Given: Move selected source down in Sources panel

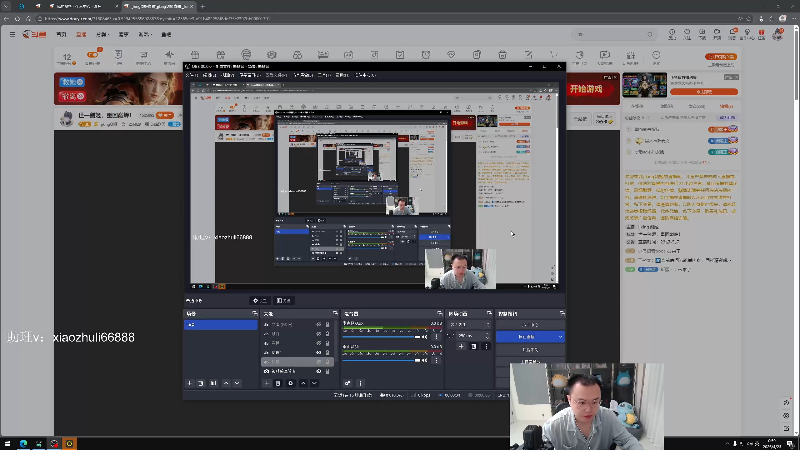Looking at the screenshot, I should click(314, 383).
